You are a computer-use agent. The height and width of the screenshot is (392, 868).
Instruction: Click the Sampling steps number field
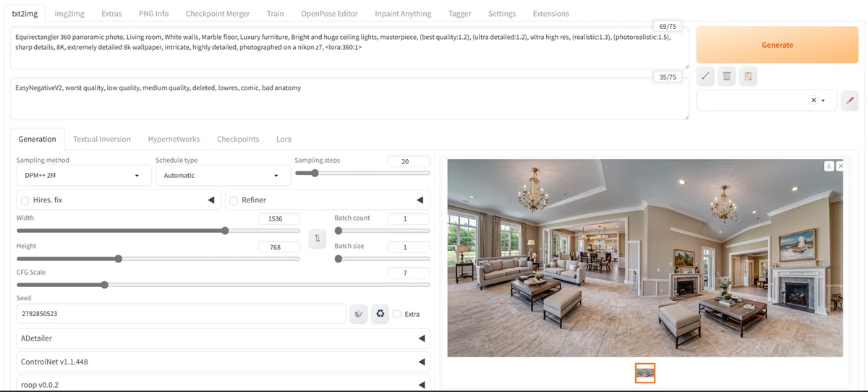pos(409,161)
